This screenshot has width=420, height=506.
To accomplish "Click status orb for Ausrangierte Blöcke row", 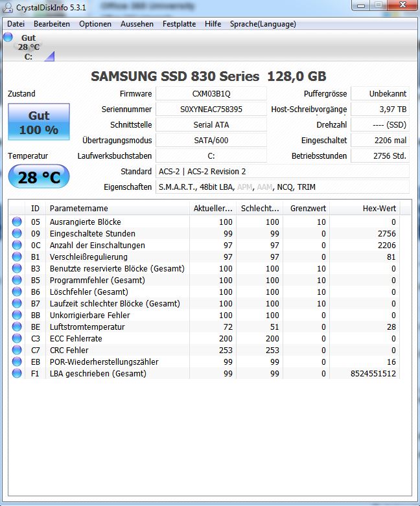I will [17, 222].
